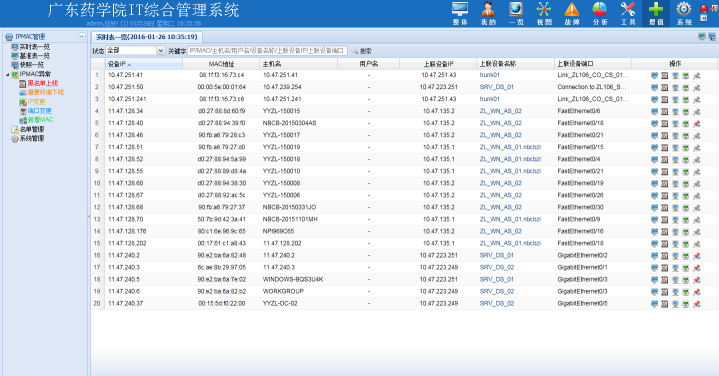Click red pin icon in row 11.47.240.6

[x=697, y=292]
